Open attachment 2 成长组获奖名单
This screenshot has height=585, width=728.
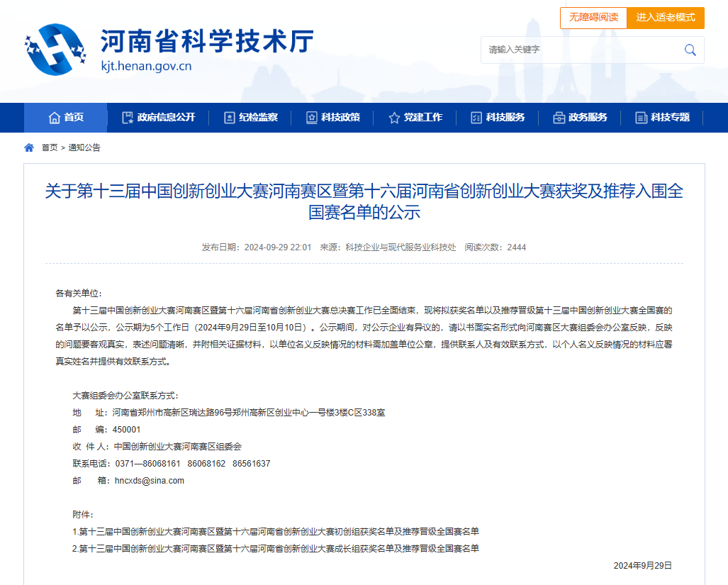(x=276, y=548)
